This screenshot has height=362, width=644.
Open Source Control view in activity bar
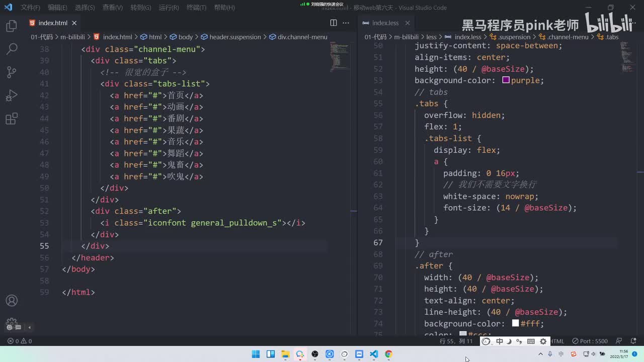pyautogui.click(x=12, y=72)
